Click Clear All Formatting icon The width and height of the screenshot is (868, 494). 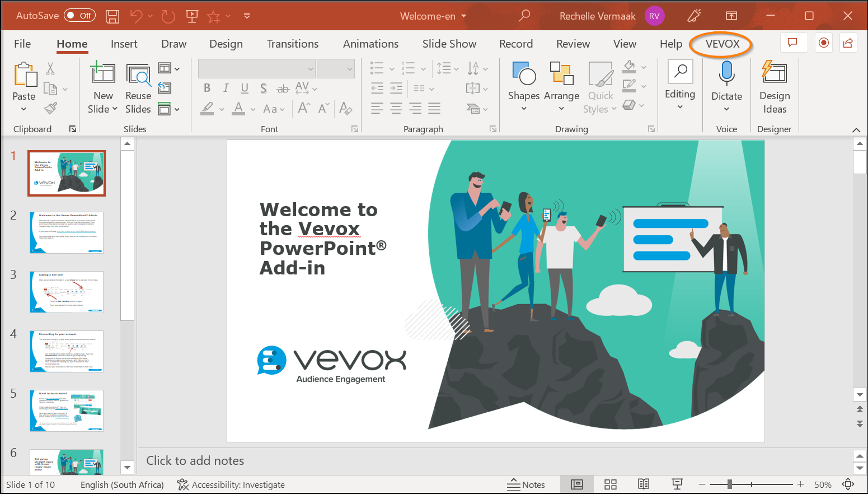point(346,108)
